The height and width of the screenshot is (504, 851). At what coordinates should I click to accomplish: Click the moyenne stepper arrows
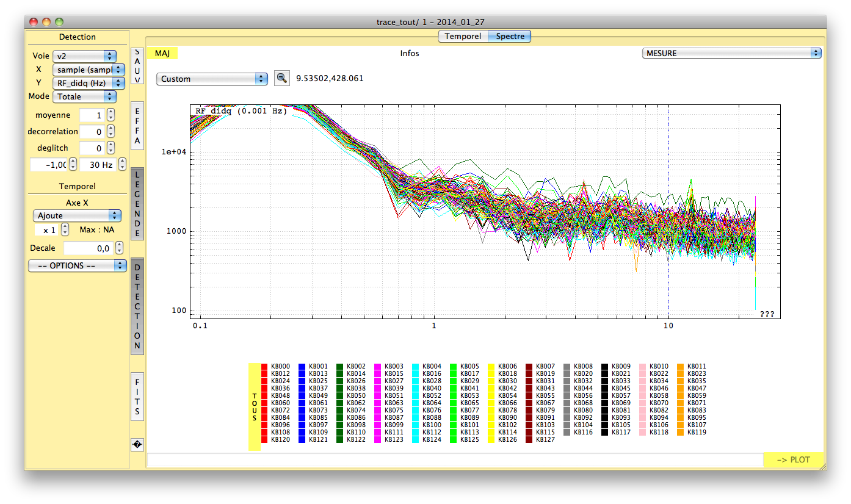tap(110, 115)
